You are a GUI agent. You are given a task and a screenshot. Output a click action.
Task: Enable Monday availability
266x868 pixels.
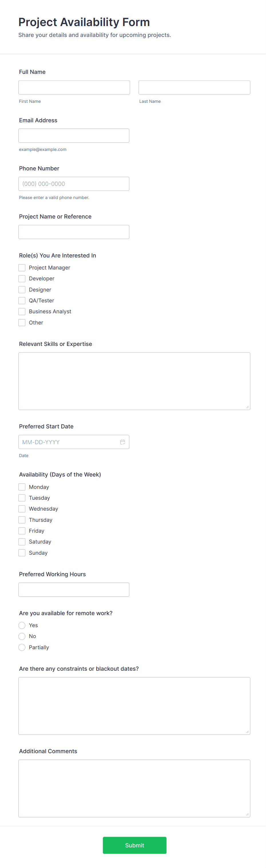tap(21, 487)
